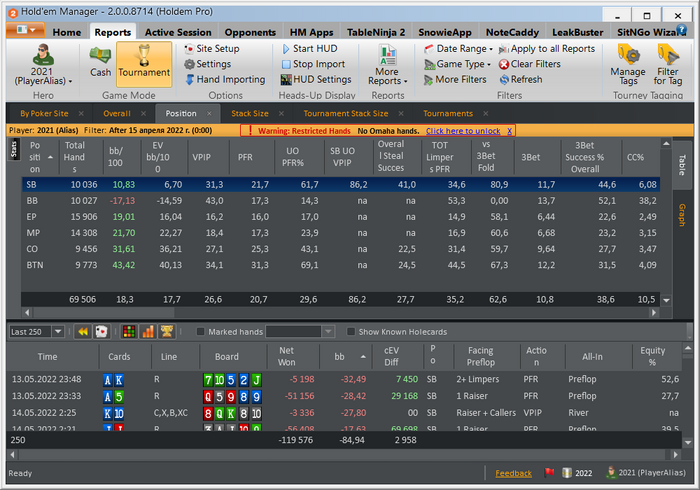700x490 pixels.
Task: Select Cash game mode
Action: (100, 61)
